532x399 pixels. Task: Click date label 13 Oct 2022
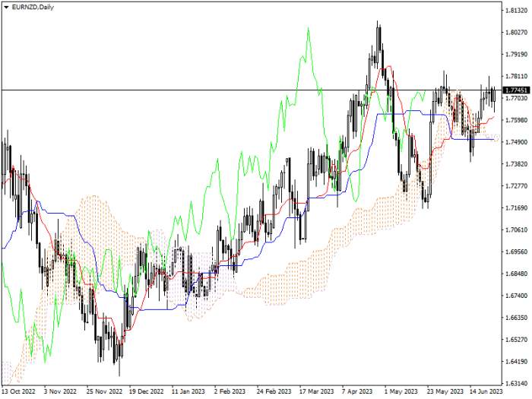[18, 391]
